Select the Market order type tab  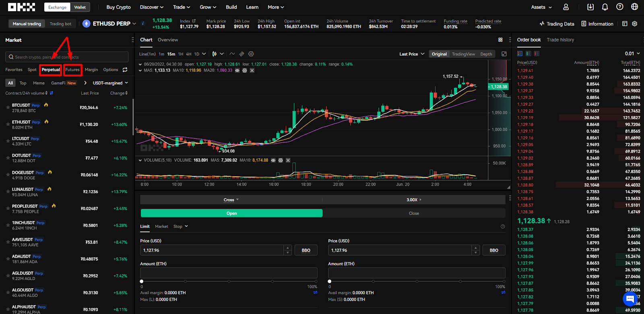click(161, 227)
